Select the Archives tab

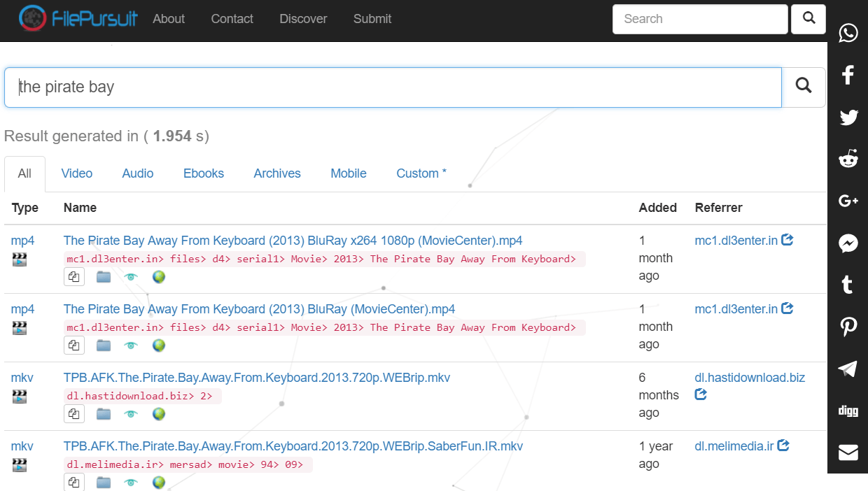[x=277, y=173]
